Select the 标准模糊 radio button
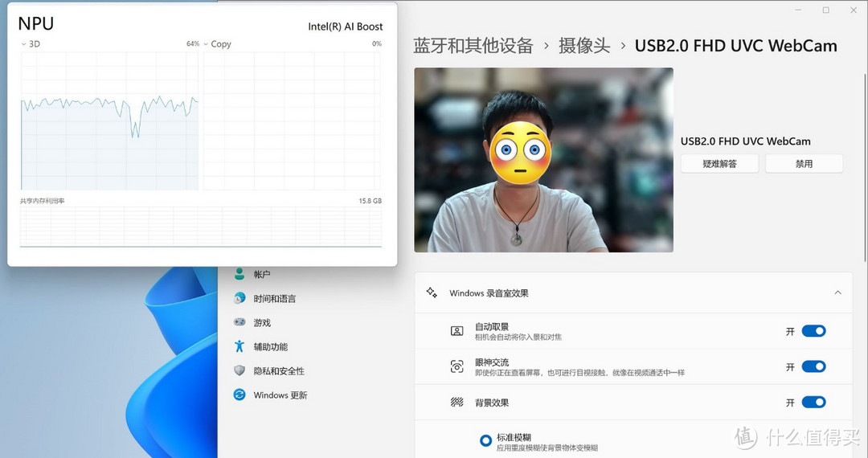 click(485, 441)
